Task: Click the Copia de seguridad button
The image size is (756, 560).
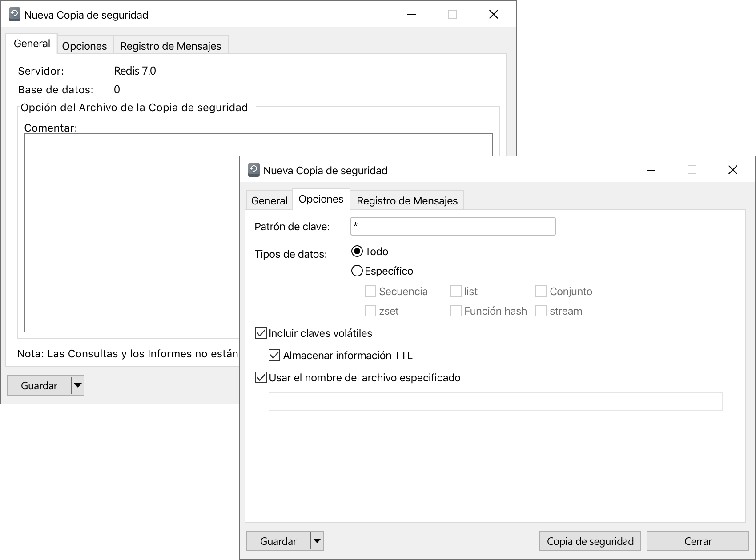Action: [590, 541]
